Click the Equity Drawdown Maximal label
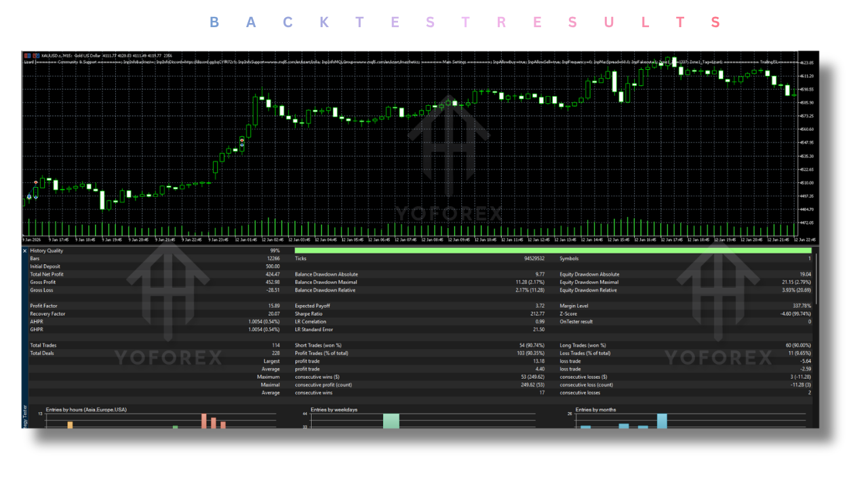The width and height of the screenshot is (868, 488). [x=589, y=282]
